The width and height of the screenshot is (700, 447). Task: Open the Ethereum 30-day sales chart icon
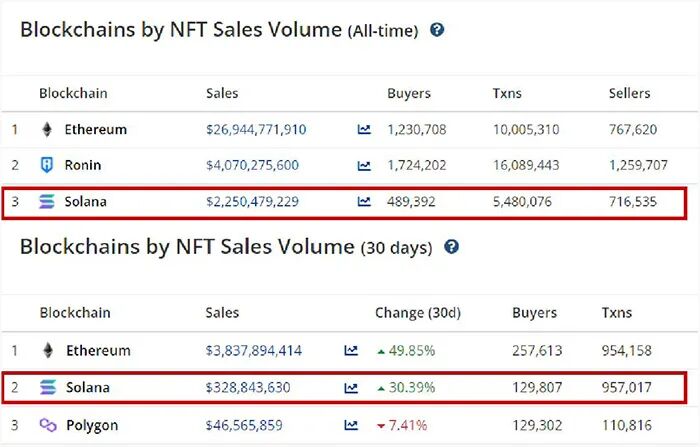click(351, 351)
